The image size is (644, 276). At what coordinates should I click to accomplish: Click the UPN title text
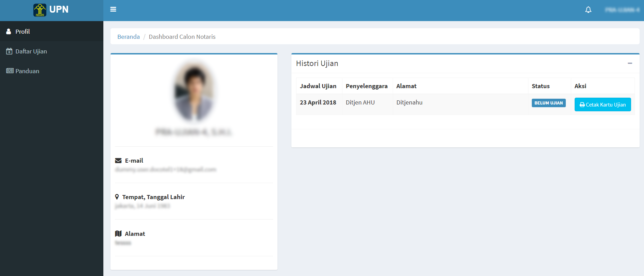(x=59, y=10)
